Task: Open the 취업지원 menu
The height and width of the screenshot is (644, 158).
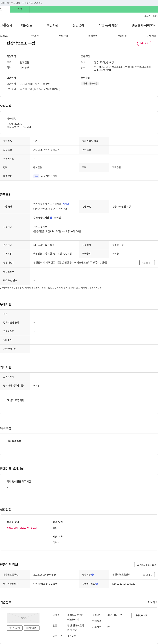Action: pyautogui.click(x=53, y=26)
